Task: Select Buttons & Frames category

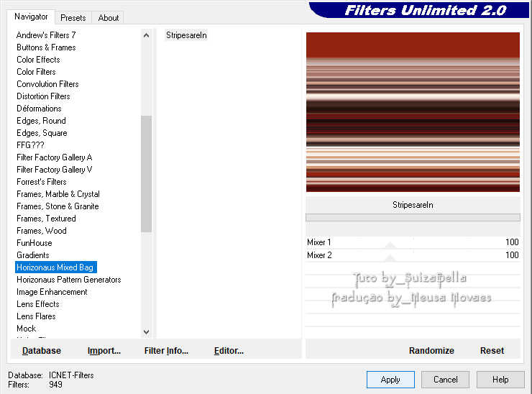Action: tap(46, 47)
